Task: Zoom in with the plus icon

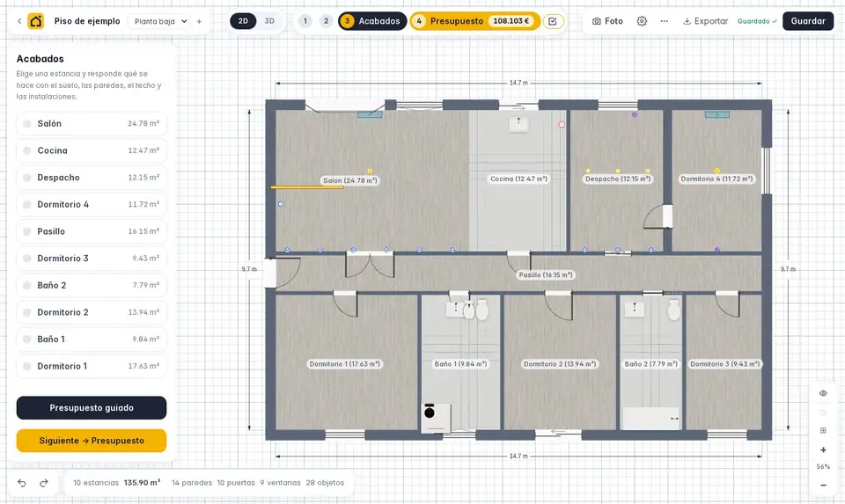Action: click(x=823, y=449)
